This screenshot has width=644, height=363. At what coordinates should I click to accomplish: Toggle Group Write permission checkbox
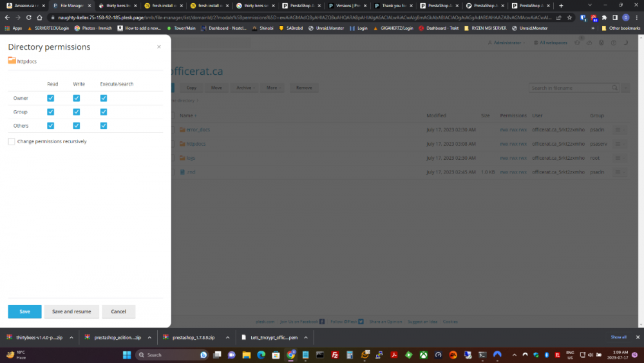pyautogui.click(x=76, y=112)
